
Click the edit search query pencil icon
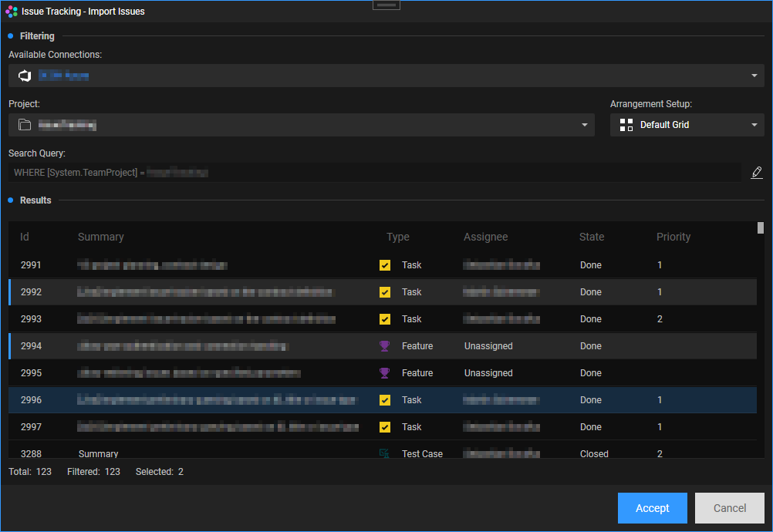756,173
